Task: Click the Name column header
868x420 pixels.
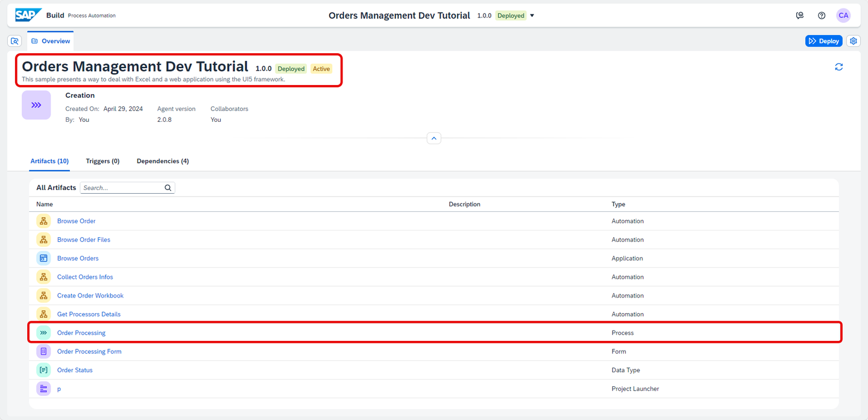Action: [x=45, y=205]
